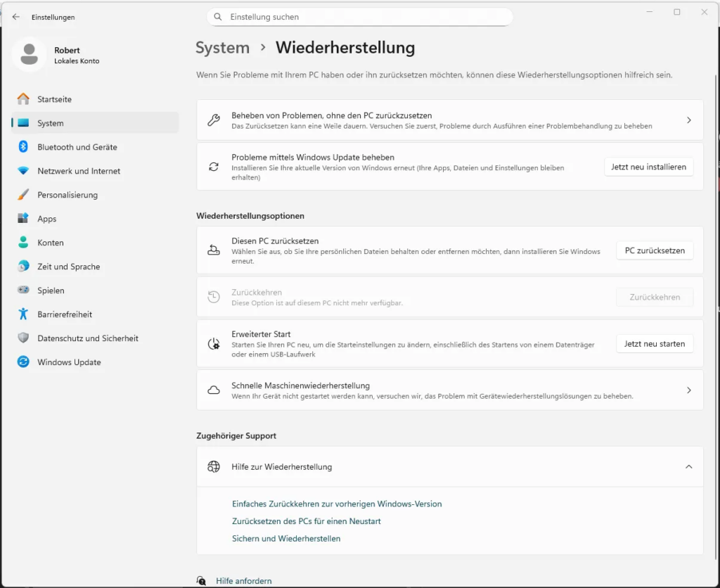Click the Bluetooth und Geräte icon
This screenshot has height=588, width=720.
coord(23,147)
